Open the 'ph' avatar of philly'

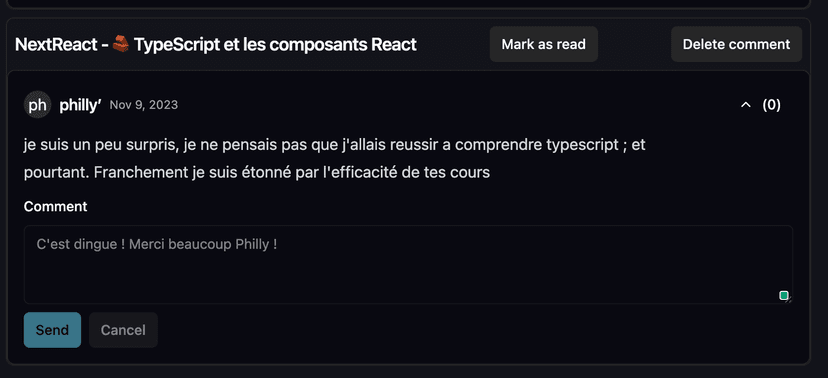[x=37, y=105]
